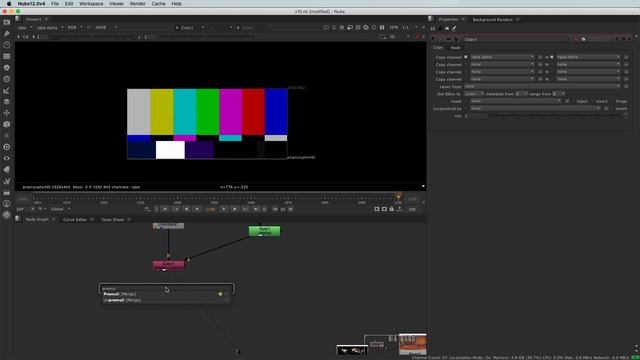Open the Draw nodes toolbar icon
Image resolution: width=640 pixels, height=360 pixels.
click(7, 33)
